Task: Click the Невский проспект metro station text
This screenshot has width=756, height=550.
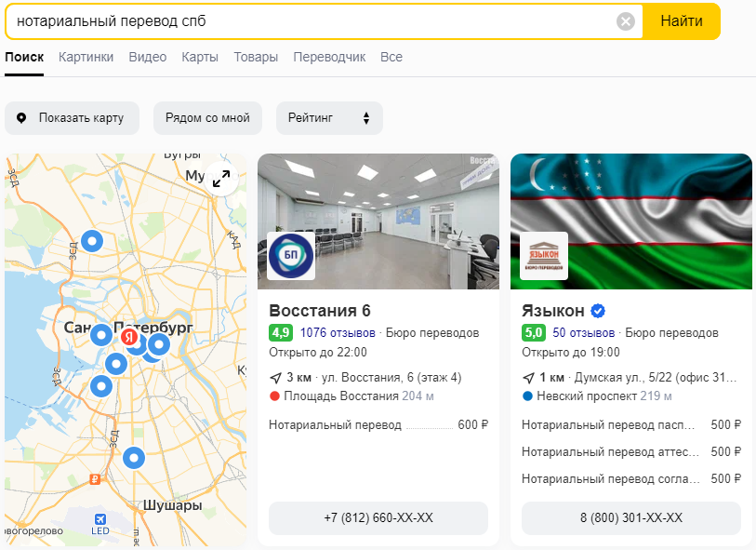Action: point(587,396)
